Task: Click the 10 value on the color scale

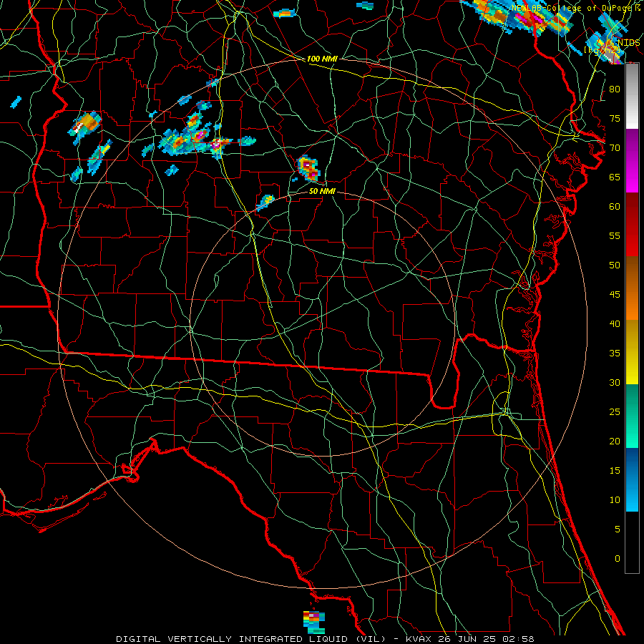Action: pyautogui.click(x=615, y=500)
